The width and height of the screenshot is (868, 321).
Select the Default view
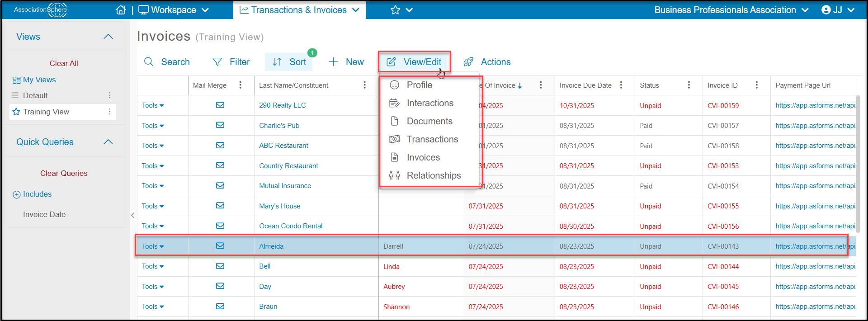pyautogui.click(x=35, y=95)
